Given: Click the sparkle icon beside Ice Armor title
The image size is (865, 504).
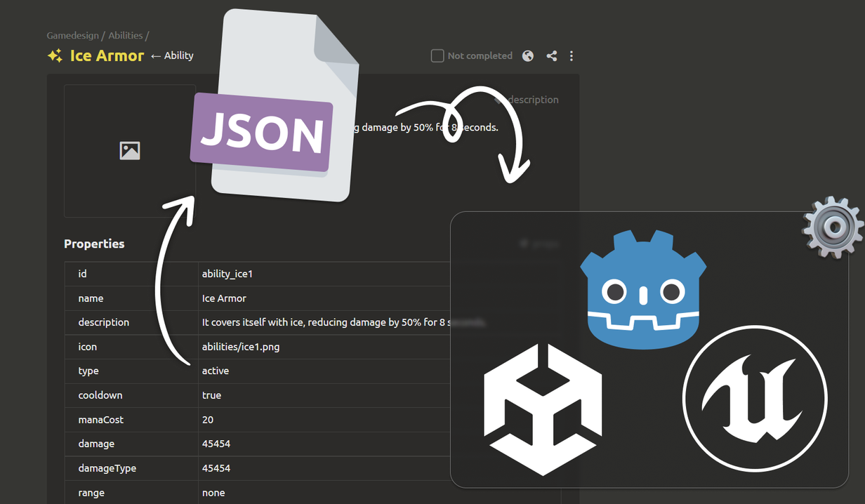Looking at the screenshot, I should (55, 56).
